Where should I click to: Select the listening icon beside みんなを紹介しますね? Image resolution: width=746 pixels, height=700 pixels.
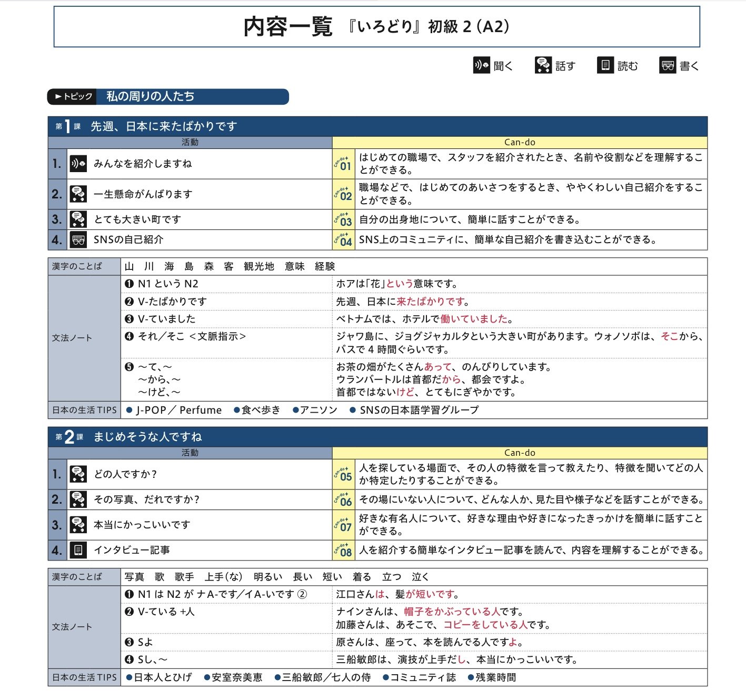(x=78, y=164)
